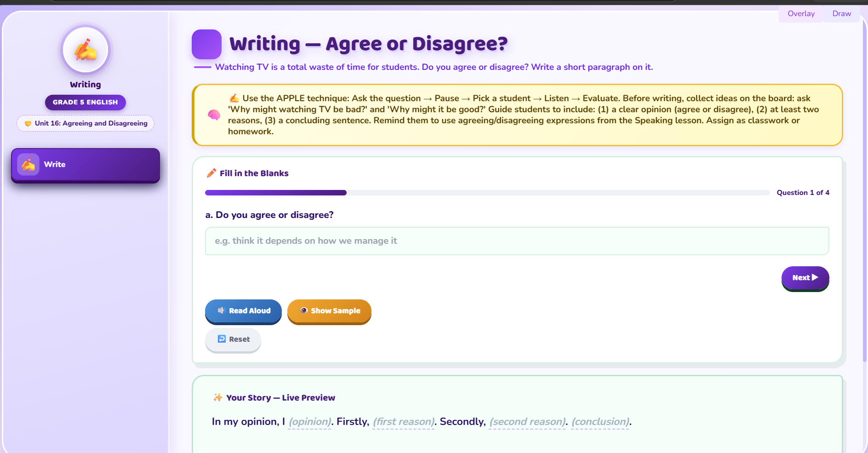Click Show Sample button
The width and height of the screenshot is (868, 453).
point(329,311)
